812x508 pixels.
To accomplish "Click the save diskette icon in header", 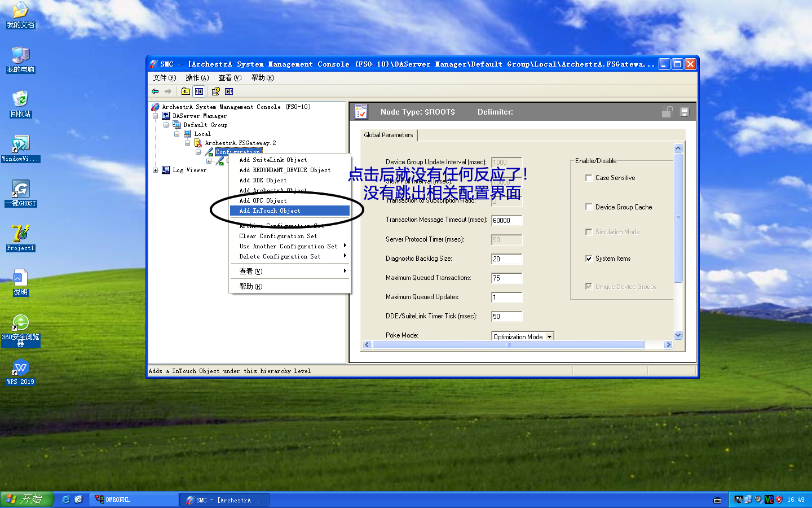I will tap(685, 112).
